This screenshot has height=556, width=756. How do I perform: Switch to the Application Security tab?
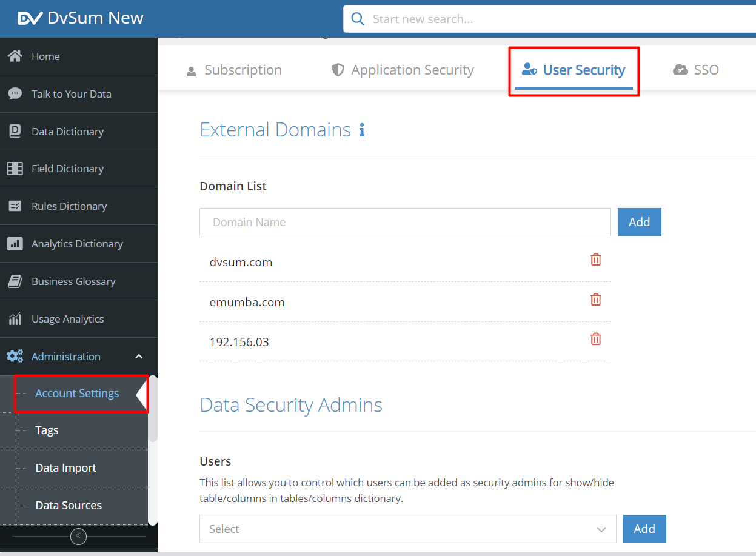pyautogui.click(x=403, y=70)
